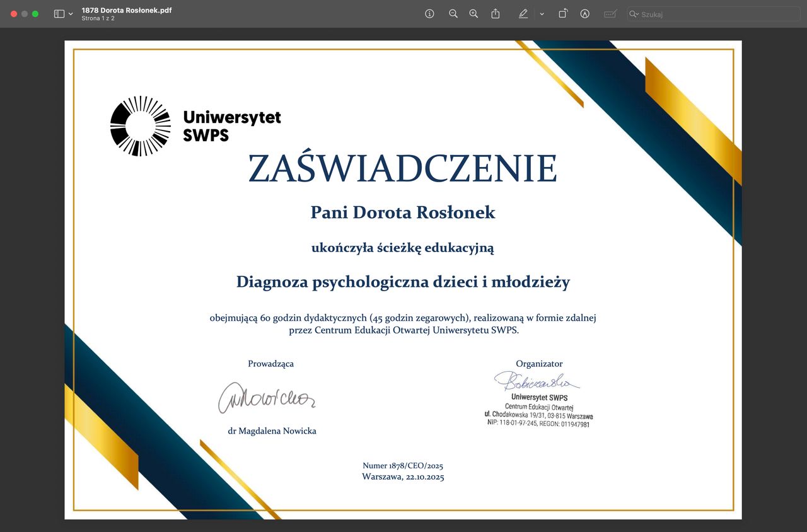Viewport: 807px width, 532px height.
Task: Click the zoom out magnifier icon
Action: tap(453, 14)
